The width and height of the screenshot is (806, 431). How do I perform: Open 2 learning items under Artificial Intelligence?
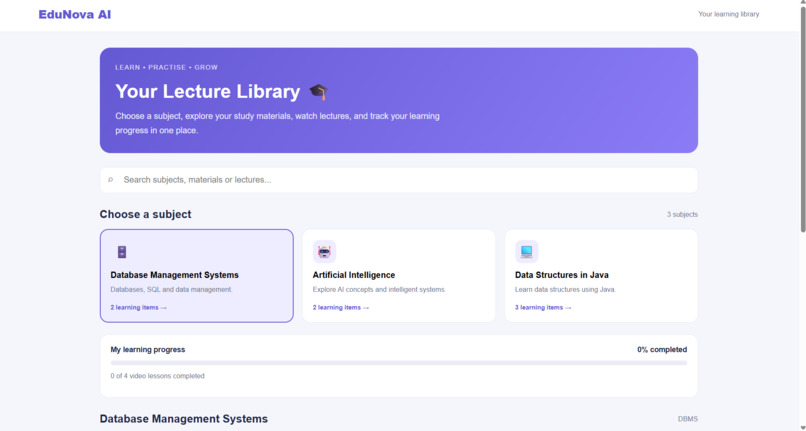pos(341,308)
